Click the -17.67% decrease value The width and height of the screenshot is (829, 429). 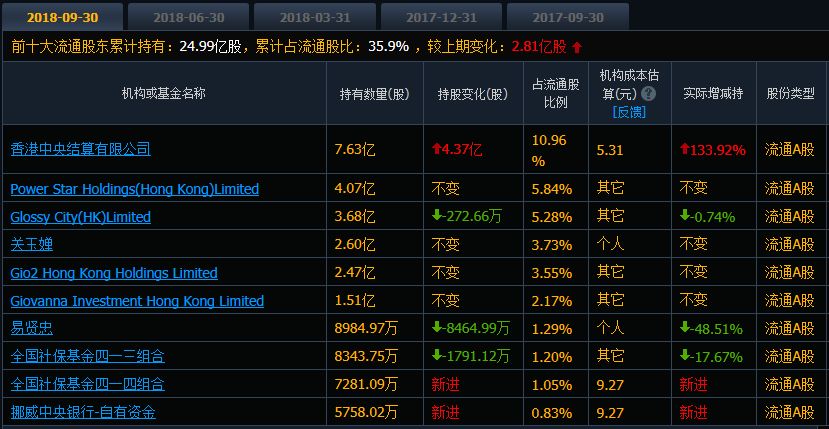coord(711,357)
